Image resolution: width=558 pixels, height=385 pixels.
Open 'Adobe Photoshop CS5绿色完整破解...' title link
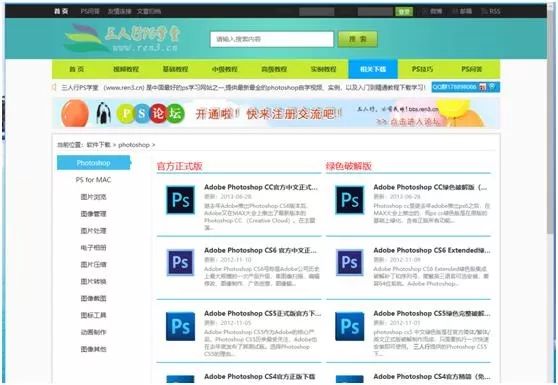(432, 313)
